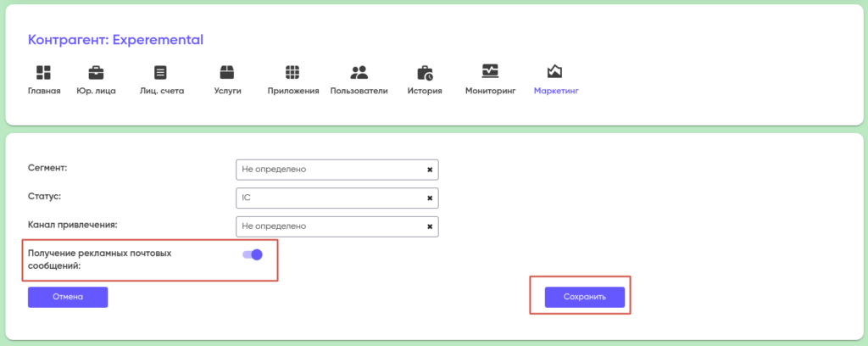The width and height of the screenshot is (868, 346).
Task: Go to the История tab text label
Action: pos(425,91)
